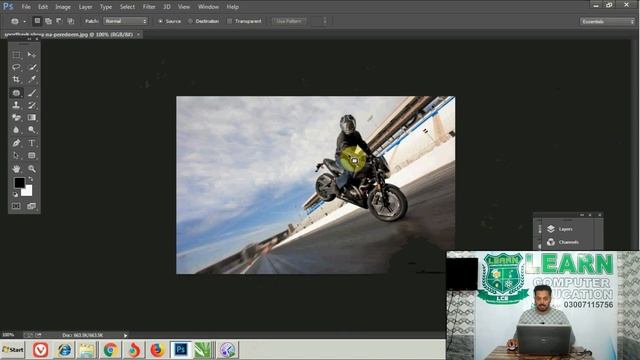The image size is (640, 360).
Task: Select the Lasso tool
Action: point(16,67)
